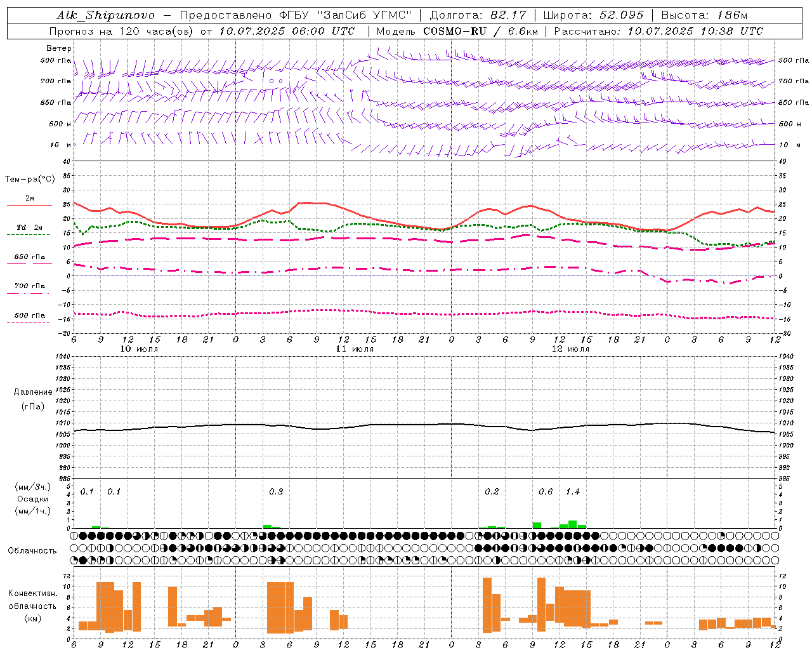
Task: Click the dashed line sample under Td 2м
Action: pyautogui.click(x=28, y=234)
